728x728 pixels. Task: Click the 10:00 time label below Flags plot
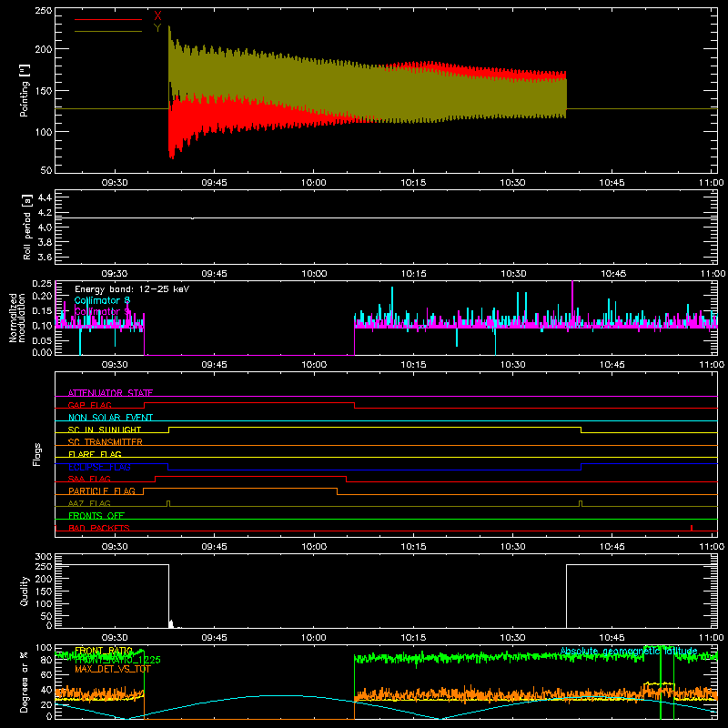[314, 547]
